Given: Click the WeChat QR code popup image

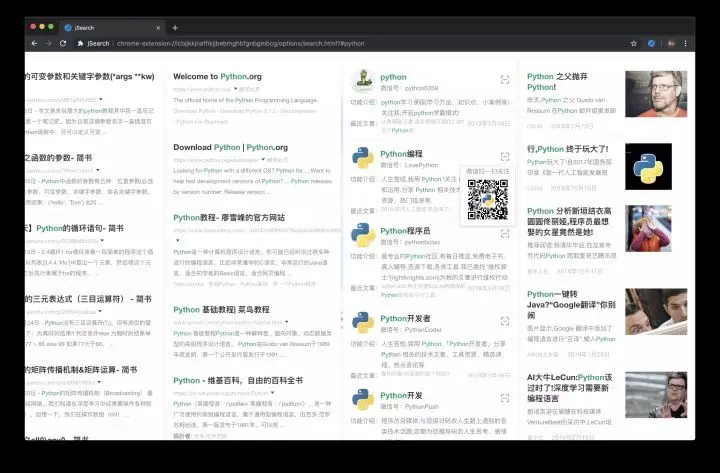Looking at the screenshot, I should (488, 199).
